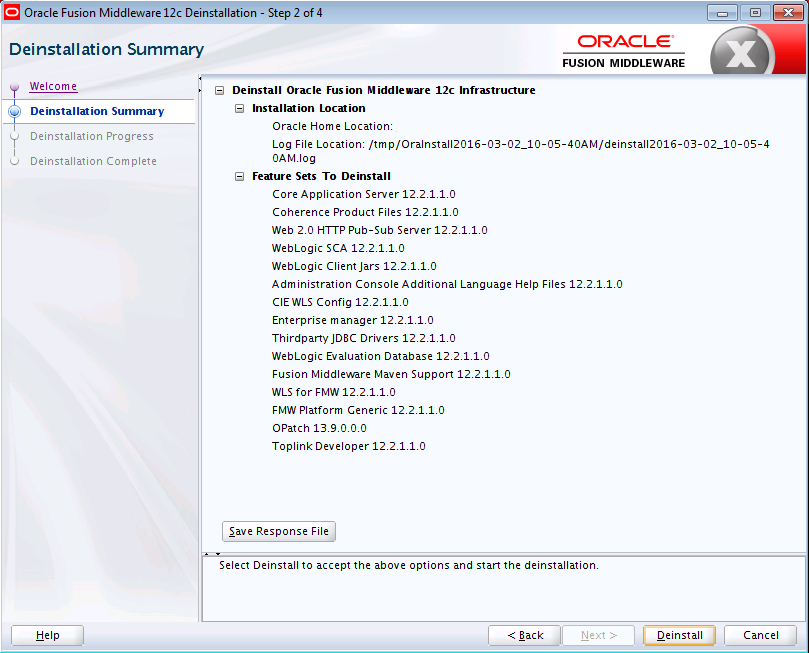
Task: Click the navigation pane splitter arrows
Action: (x=200, y=85)
